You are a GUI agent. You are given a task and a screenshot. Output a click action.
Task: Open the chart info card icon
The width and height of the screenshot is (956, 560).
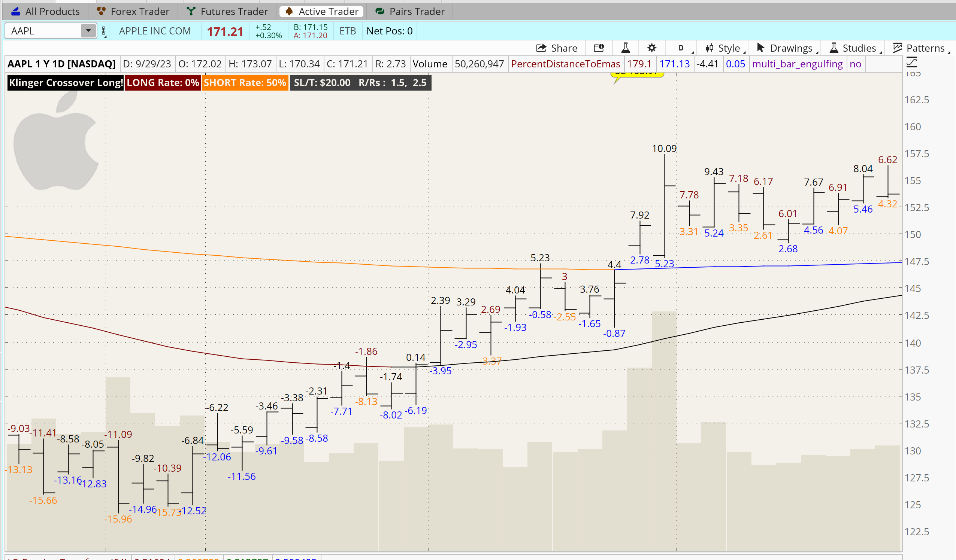pyautogui.click(x=599, y=48)
